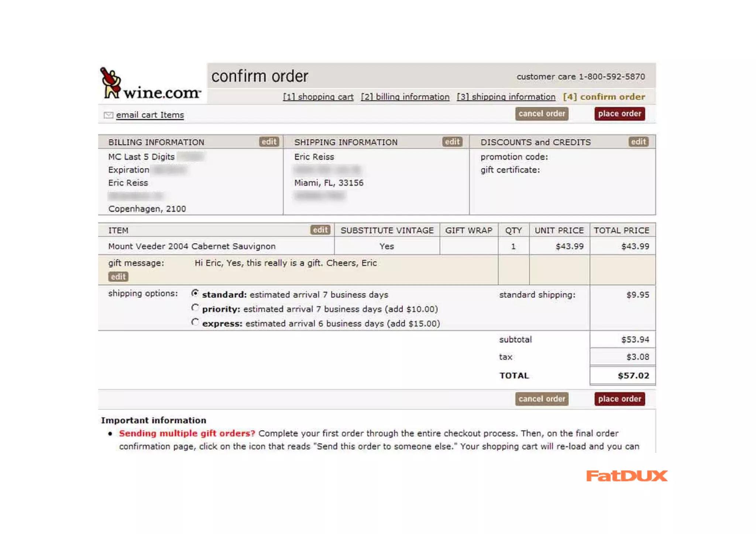Go to step 1 shopping cart

[318, 97]
